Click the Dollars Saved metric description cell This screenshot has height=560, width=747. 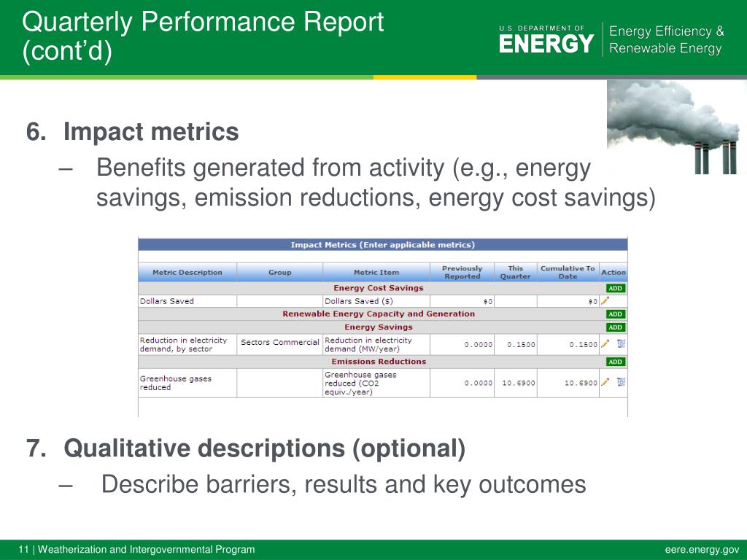click(187, 301)
